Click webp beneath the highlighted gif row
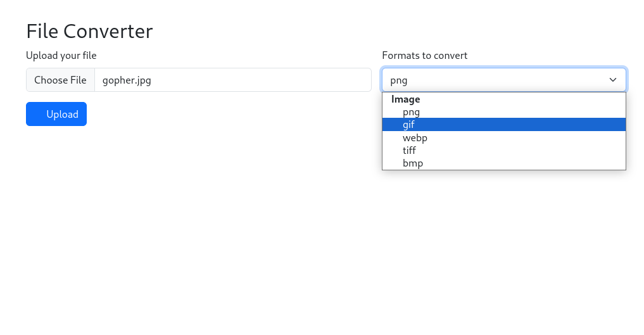 click(x=415, y=137)
